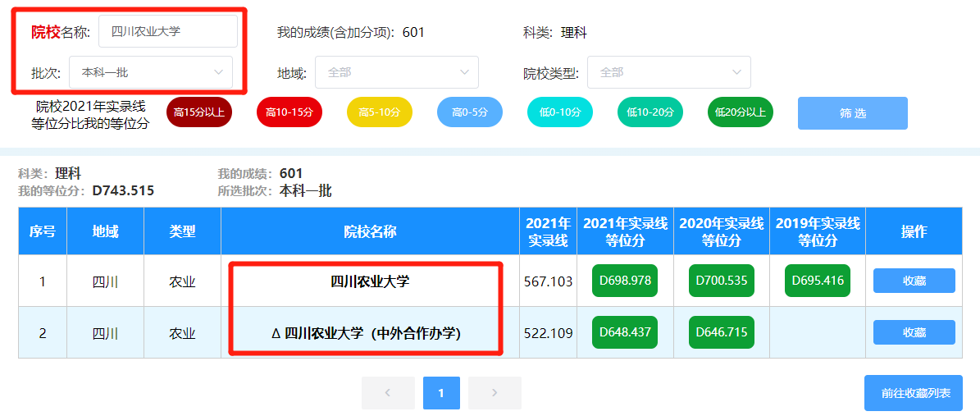Screen dimensions: 980x416
Task: Select the 低10-20分 teal filter tag
Action: [650, 112]
